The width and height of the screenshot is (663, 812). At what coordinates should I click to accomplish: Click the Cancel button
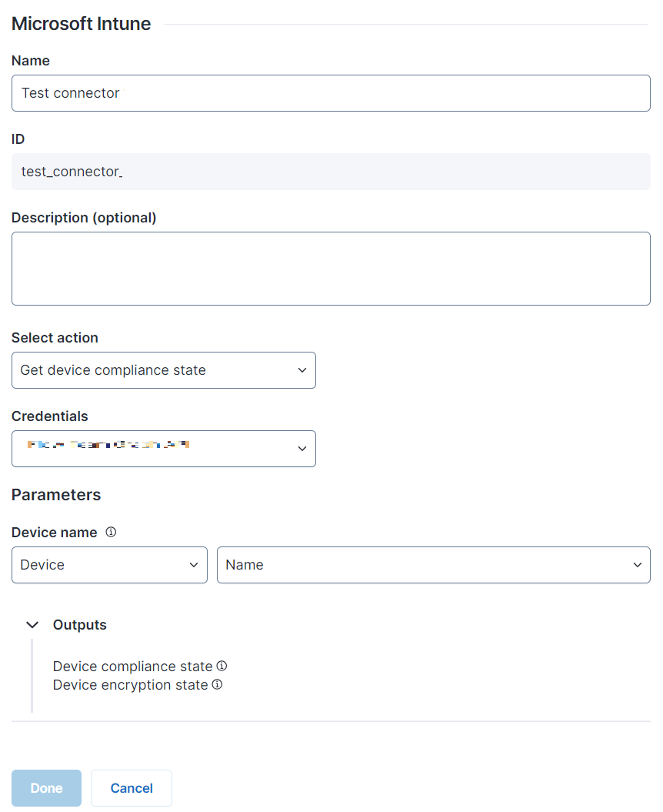point(132,788)
